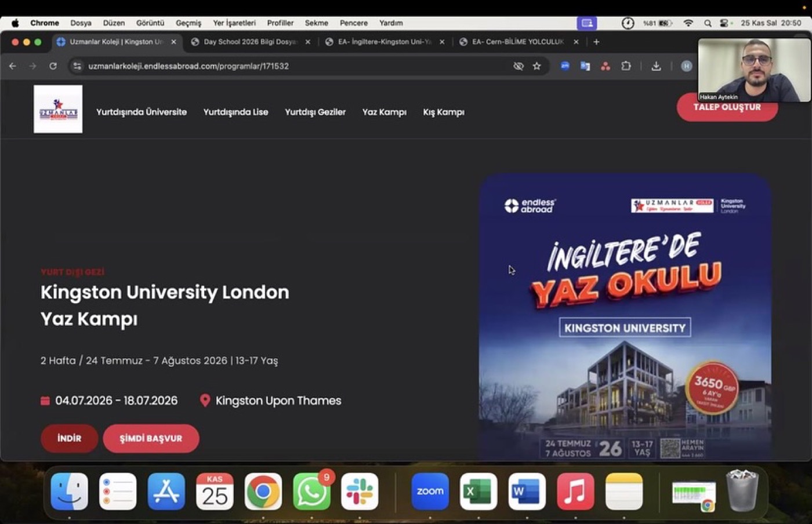This screenshot has height=524, width=812.
Task: Open Yaz Kampı nav link
Action: click(x=385, y=112)
